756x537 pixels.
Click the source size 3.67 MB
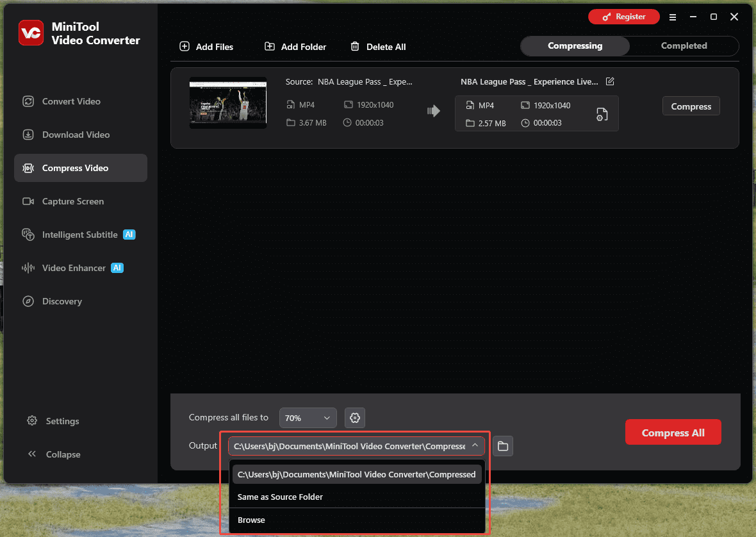tap(313, 123)
